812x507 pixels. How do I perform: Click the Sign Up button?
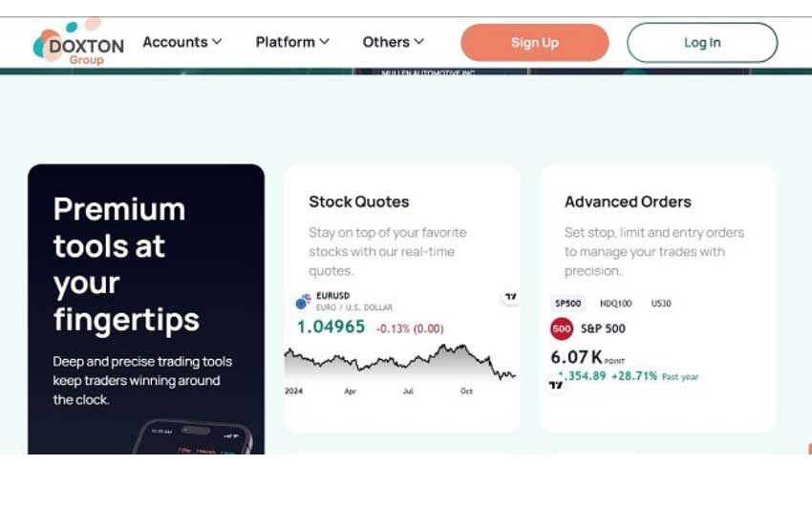pyautogui.click(x=534, y=43)
